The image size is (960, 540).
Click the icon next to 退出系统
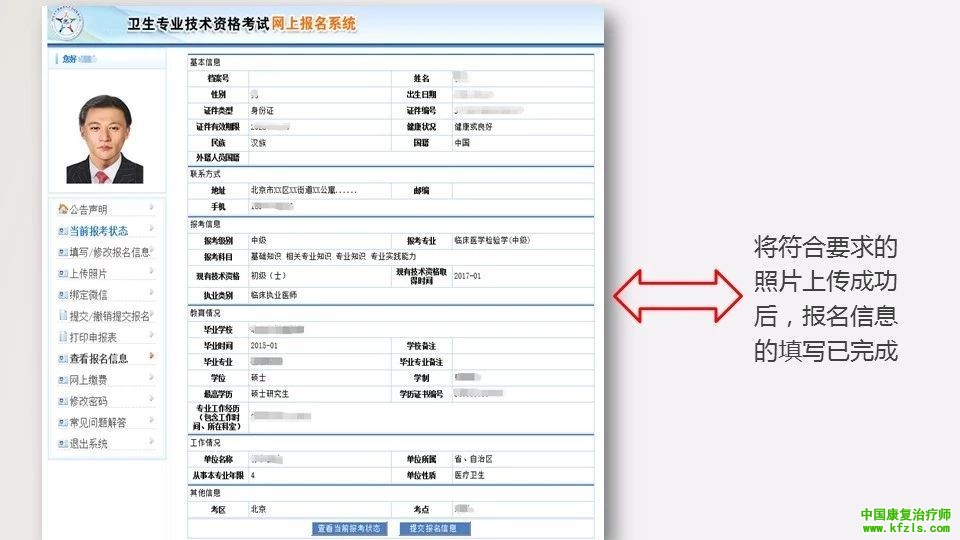pyautogui.click(x=62, y=443)
